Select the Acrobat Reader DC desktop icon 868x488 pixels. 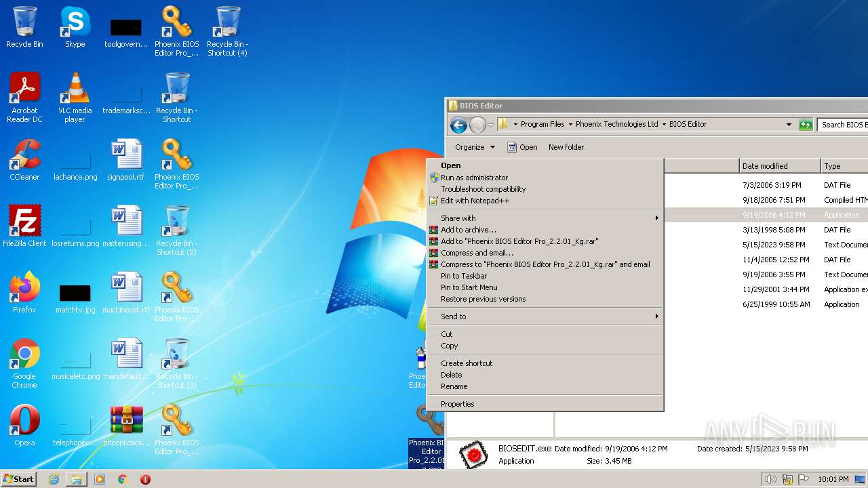(24, 98)
